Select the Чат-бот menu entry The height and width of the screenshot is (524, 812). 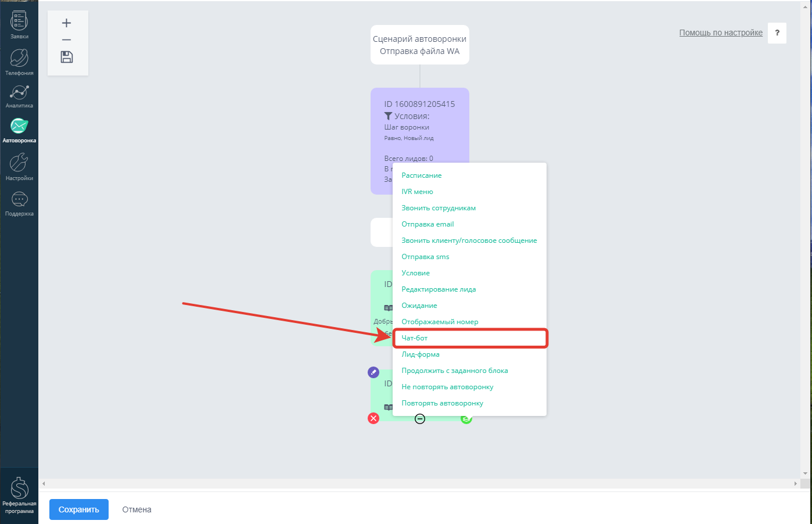pos(415,338)
